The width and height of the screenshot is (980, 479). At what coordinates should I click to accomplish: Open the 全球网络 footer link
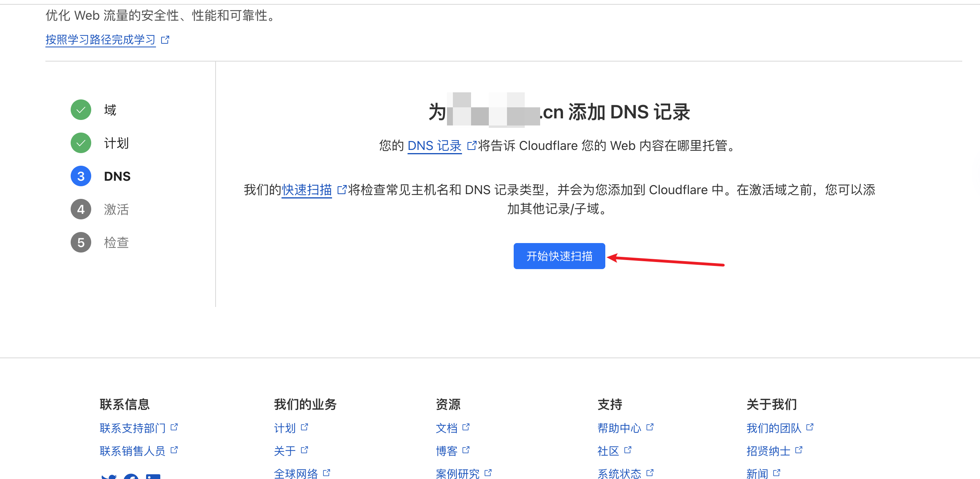click(296, 473)
